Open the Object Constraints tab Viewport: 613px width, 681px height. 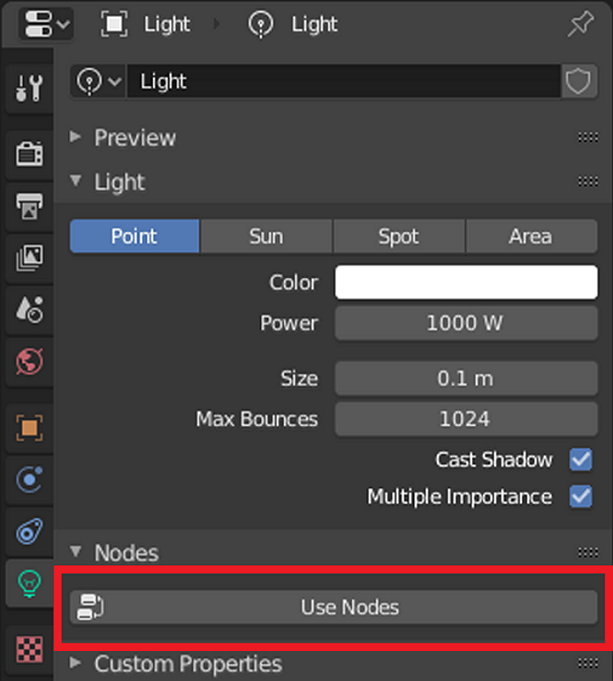[x=29, y=531]
